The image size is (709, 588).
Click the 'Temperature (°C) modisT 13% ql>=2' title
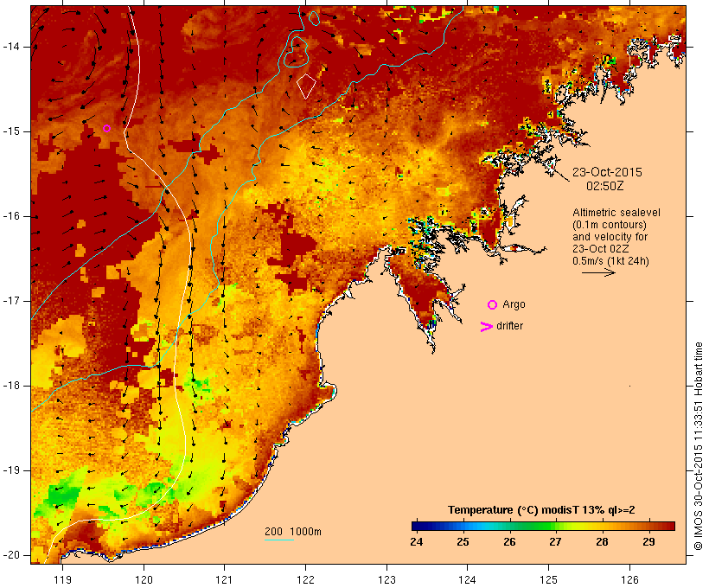click(541, 510)
